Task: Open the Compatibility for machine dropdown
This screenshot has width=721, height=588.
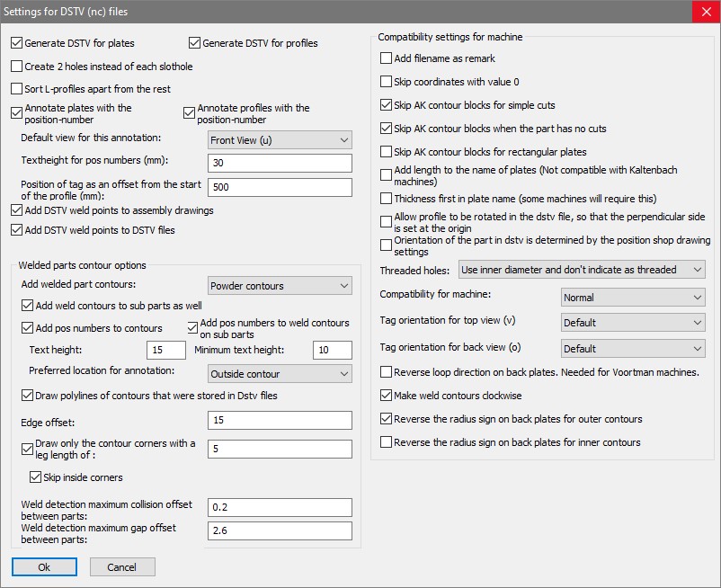Action: (x=633, y=298)
